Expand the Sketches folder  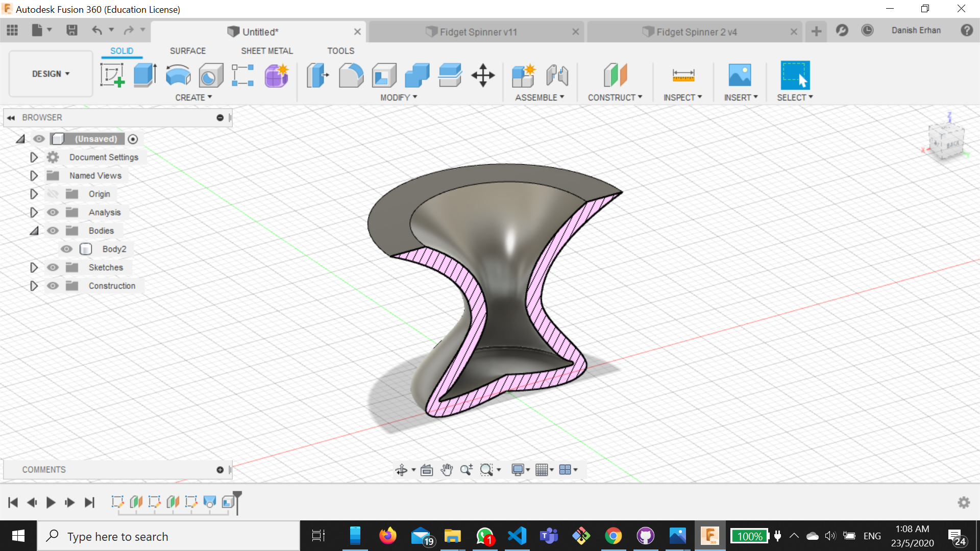[x=34, y=267]
